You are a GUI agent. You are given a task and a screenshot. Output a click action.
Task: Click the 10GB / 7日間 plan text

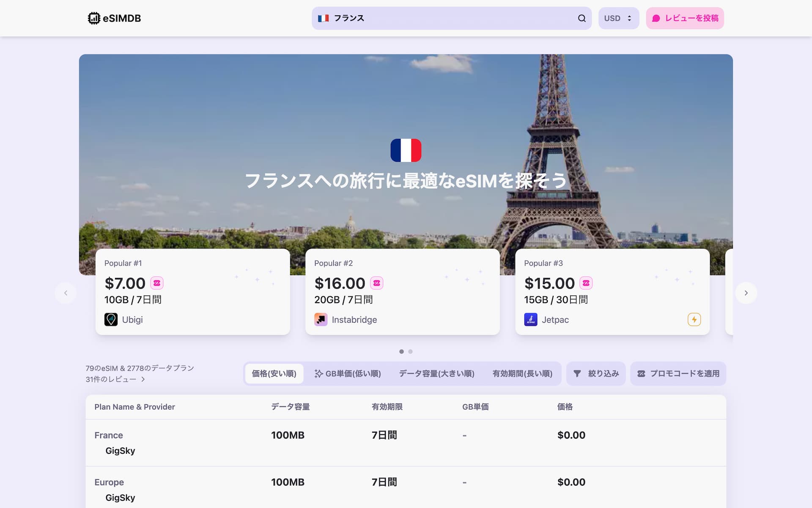[x=133, y=300]
